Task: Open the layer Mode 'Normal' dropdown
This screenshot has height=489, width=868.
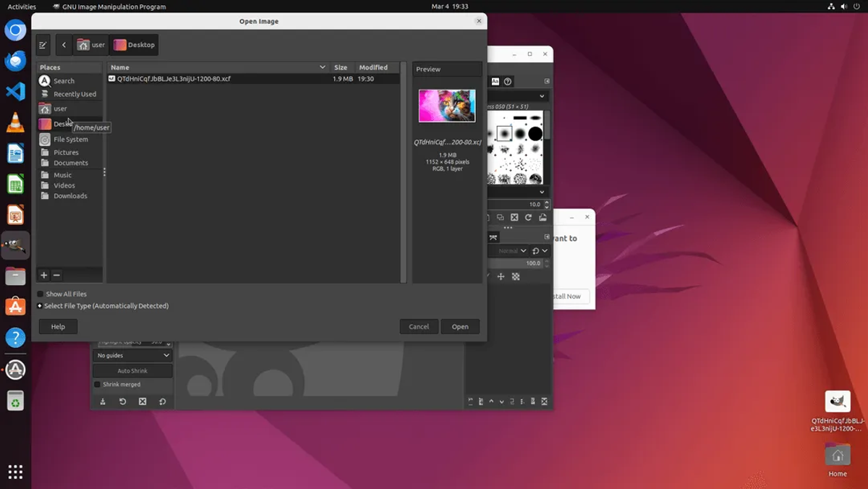Action: (x=509, y=251)
